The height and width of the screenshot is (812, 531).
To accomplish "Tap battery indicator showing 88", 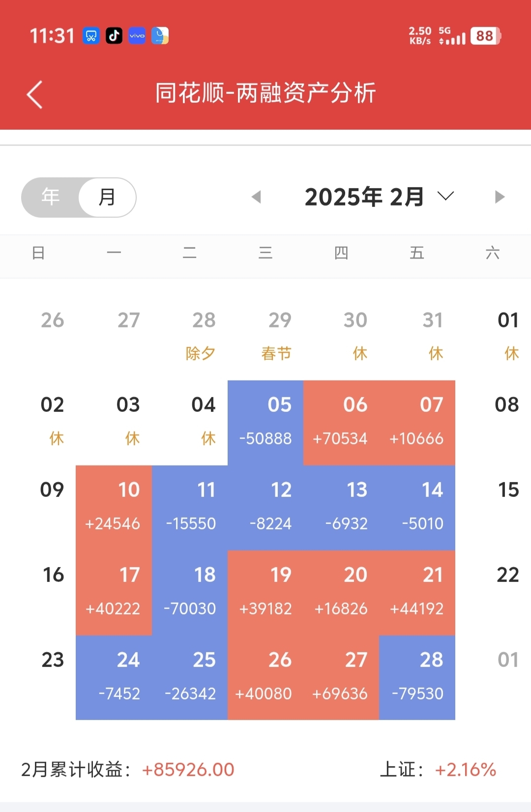I will click(485, 36).
